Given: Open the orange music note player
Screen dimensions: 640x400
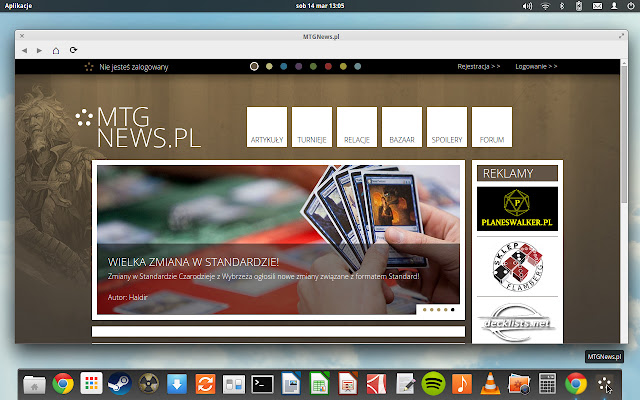Looking at the screenshot, I should 462,384.
